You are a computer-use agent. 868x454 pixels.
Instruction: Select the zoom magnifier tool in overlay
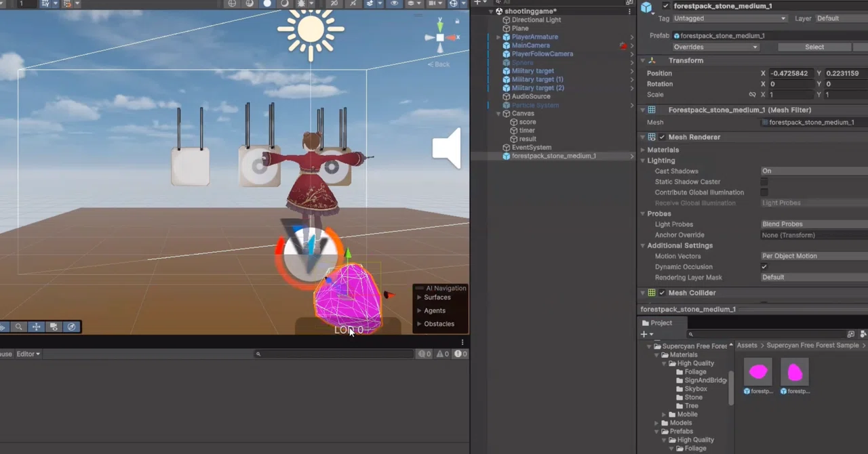(19, 327)
